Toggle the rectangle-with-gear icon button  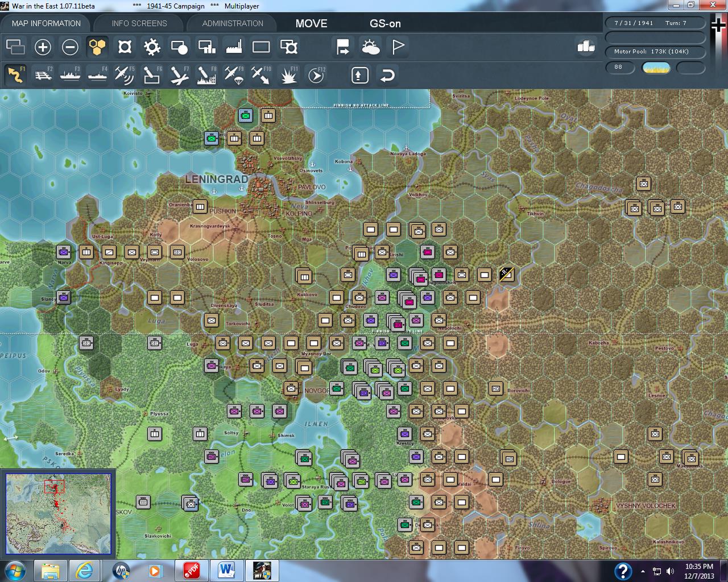(x=289, y=47)
